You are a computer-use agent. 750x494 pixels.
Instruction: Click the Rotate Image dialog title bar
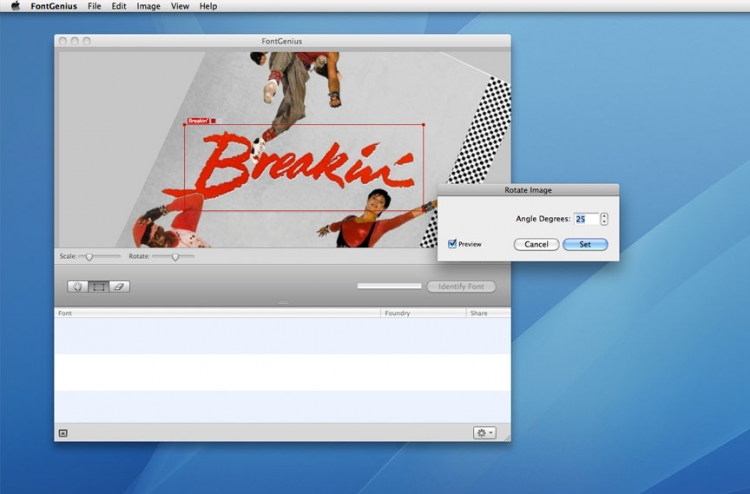click(x=528, y=190)
